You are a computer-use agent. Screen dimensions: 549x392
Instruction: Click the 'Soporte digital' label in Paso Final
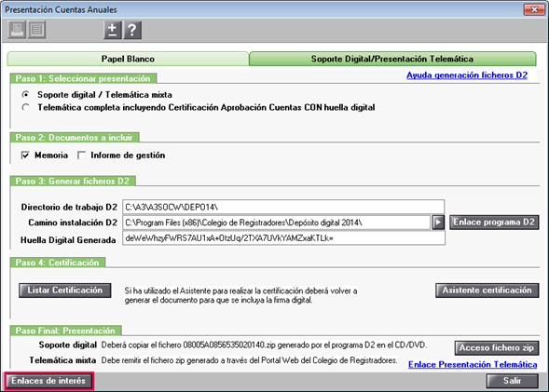tap(68, 345)
